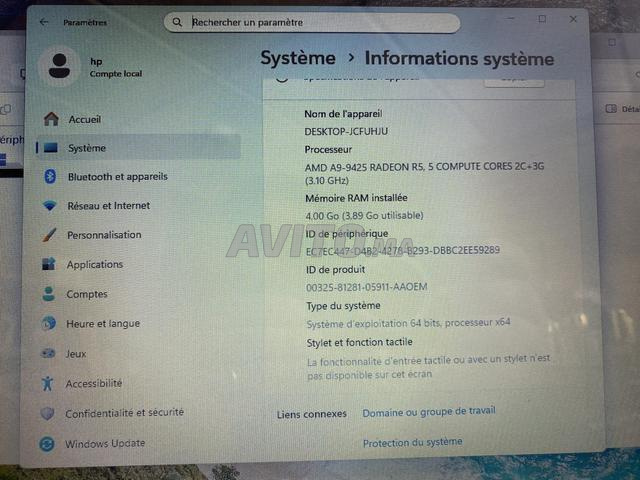Click the Type du système label
640x480 pixels.
pos(343,306)
